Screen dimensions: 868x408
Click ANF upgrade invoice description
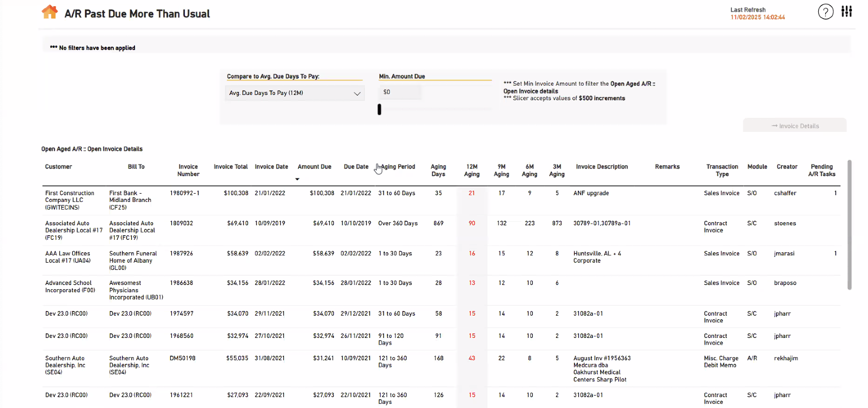click(x=591, y=193)
